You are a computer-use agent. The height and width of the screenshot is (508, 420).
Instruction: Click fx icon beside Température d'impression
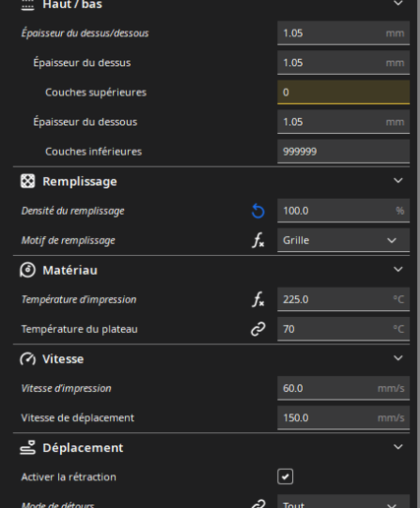tap(258, 299)
